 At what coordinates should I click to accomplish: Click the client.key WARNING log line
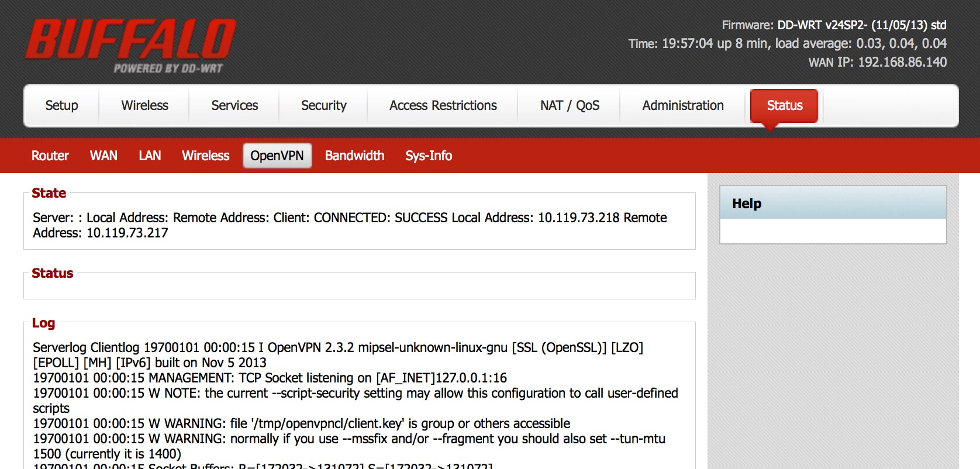point(301,423)
